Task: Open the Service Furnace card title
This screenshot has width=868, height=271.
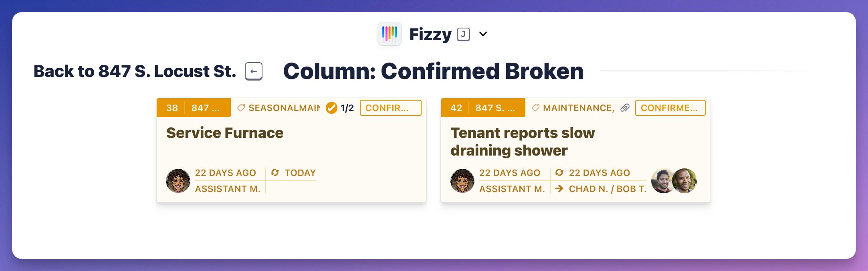Action: [225, 133]
